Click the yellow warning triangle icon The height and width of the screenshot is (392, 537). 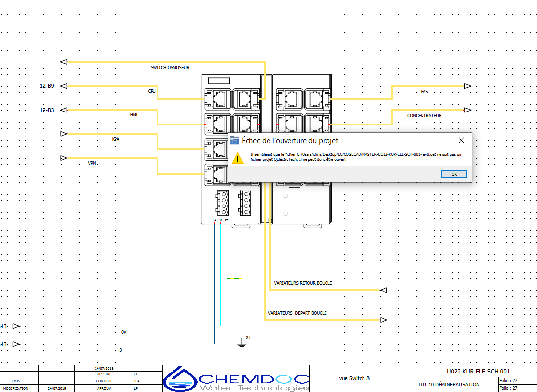(237, 158)
